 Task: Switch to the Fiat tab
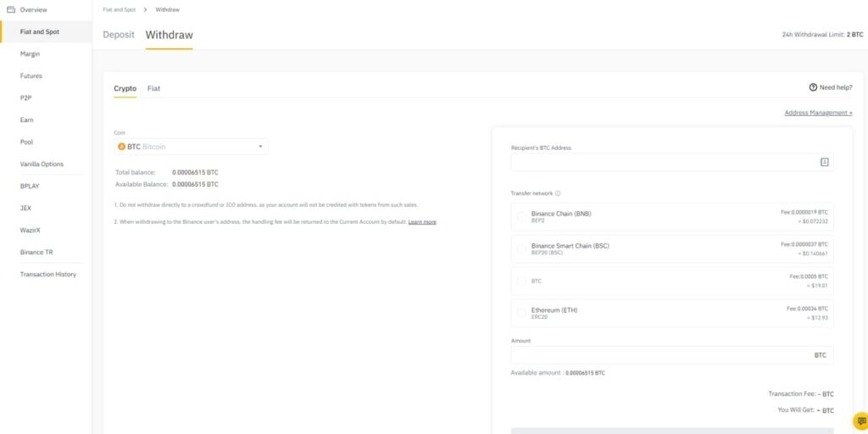154,88
